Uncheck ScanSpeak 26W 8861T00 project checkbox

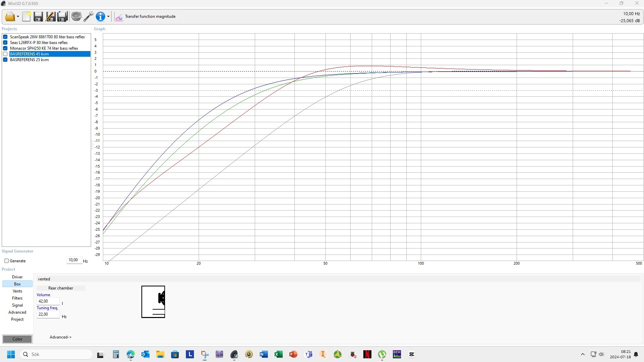[5, 37]
